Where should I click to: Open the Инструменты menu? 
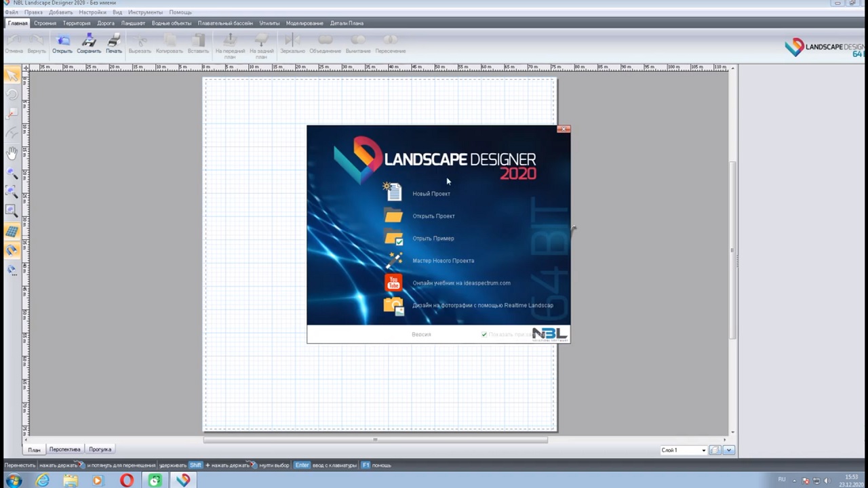145,12
